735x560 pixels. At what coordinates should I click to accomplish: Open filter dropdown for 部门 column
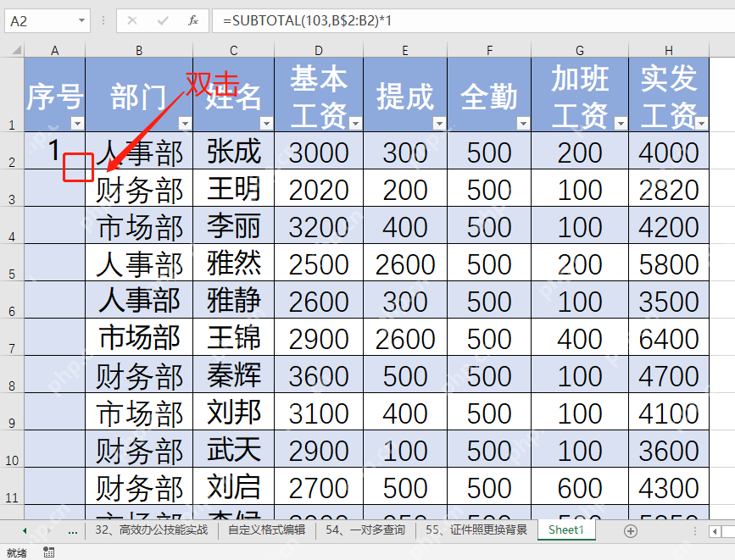pos(185,124)
